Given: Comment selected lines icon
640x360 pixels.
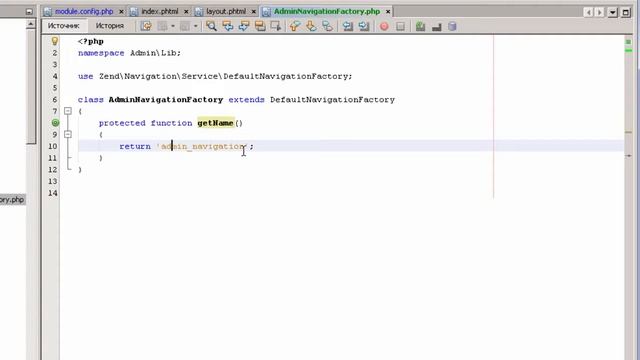Looking at the screenshot, I should [x=420, y=27].
